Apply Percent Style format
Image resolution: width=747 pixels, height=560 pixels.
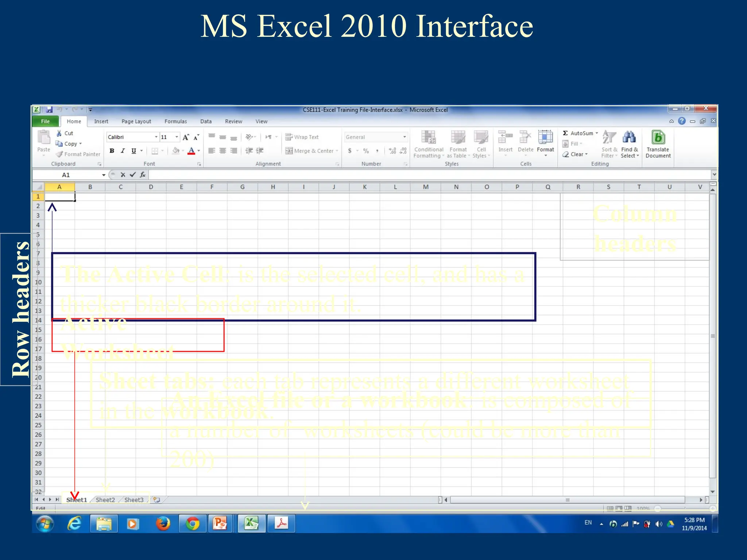click(366, 151)
